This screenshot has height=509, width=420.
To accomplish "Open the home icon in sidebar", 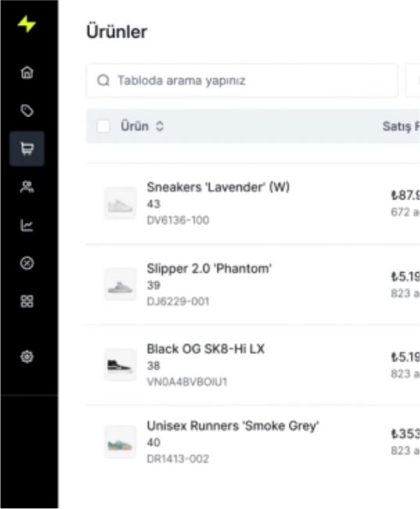I will click(x=27, y=72).
